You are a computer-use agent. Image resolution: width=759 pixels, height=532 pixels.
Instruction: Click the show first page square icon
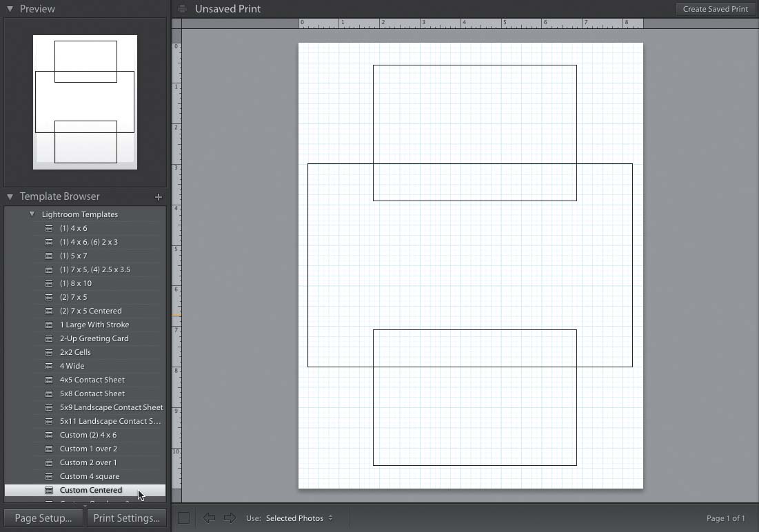(183, 518)
